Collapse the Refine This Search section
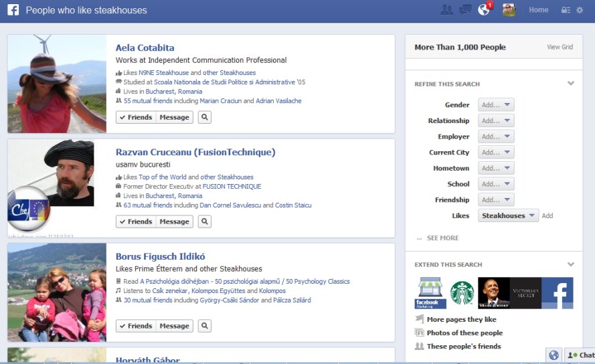Screen dimensions: 595x364 570,84
